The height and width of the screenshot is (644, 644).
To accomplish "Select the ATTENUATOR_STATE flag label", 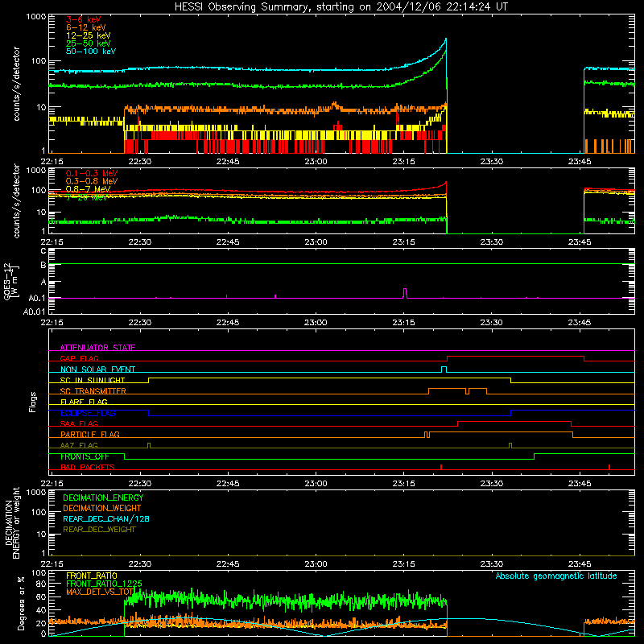I will pyautogui.click(x=97, y=348).
